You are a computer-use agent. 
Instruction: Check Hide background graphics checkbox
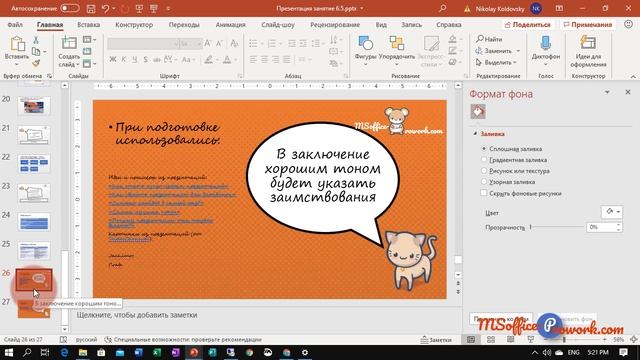pyautogui.click(x=484, y=193)
